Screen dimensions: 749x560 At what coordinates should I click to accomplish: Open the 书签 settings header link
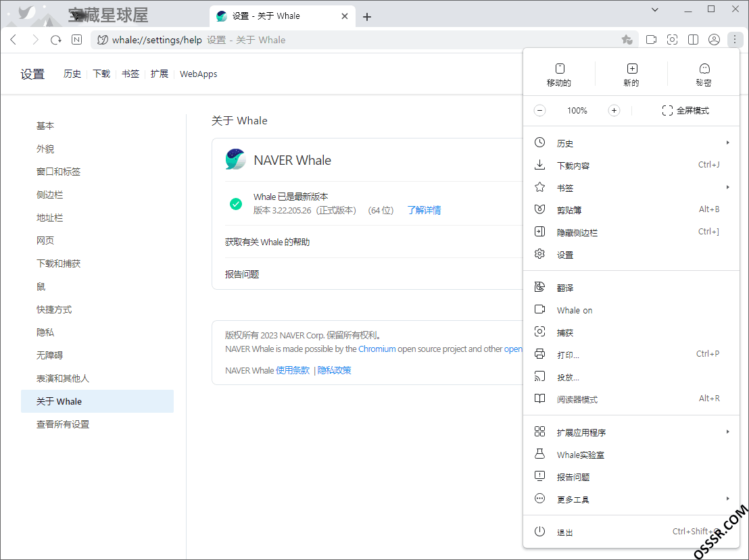tap(130, 74)
